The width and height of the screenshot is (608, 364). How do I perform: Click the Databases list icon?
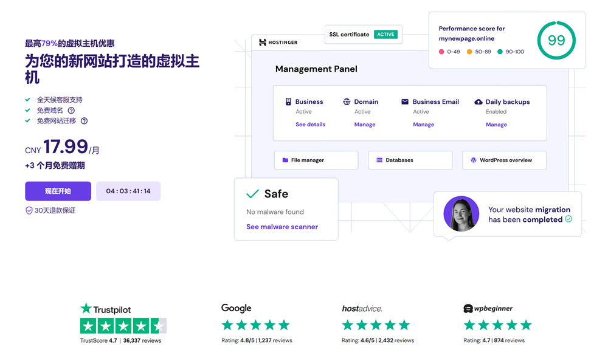[x=379, y=160]
